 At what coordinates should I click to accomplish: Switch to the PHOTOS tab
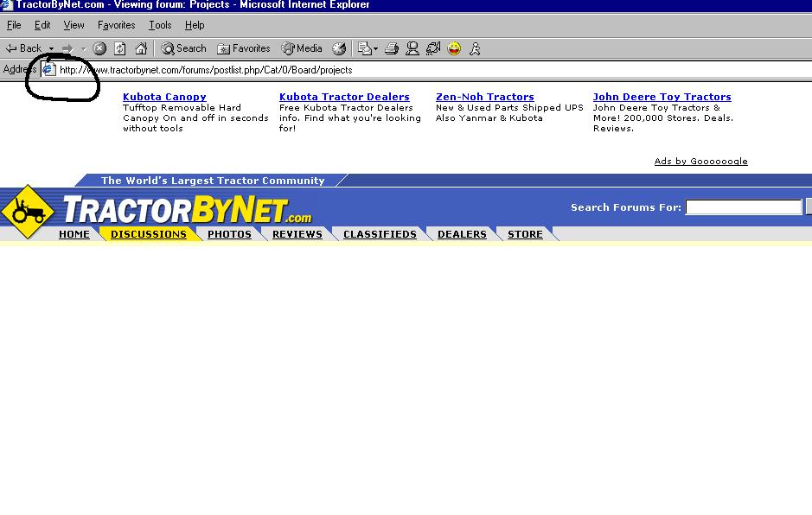229,234
